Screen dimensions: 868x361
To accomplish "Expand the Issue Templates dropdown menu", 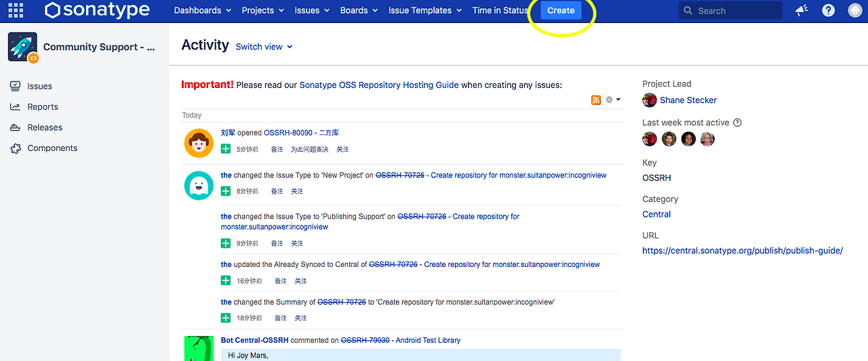I will pyautogui.click(x=425, y=10).
